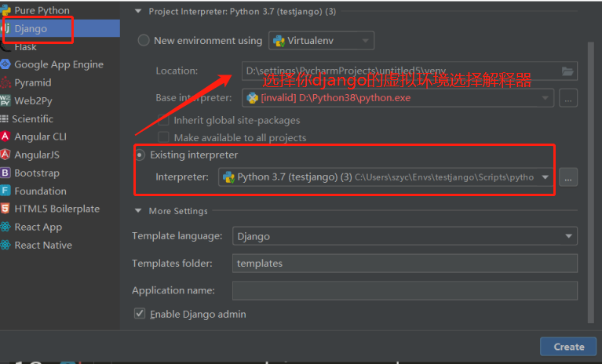
Task: Select Scientific in project type list
Action: pyautogui.click(x=32, y=118)
